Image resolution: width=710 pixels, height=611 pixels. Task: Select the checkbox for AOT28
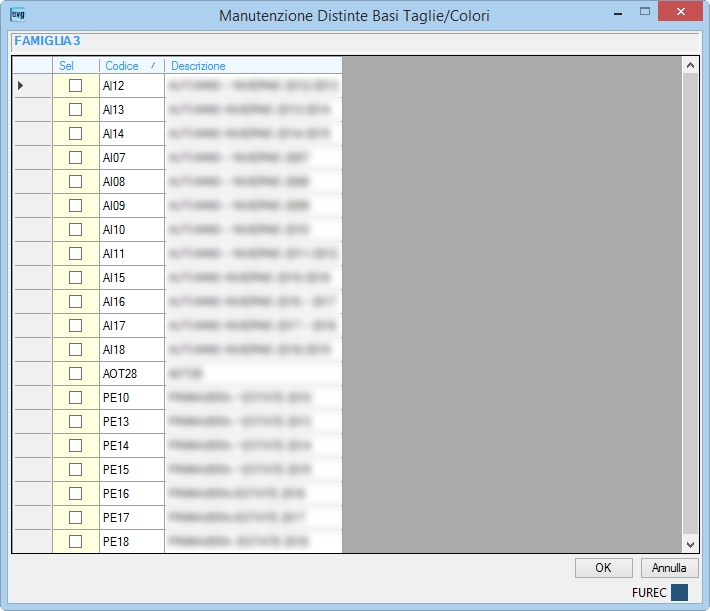point(75,373)
